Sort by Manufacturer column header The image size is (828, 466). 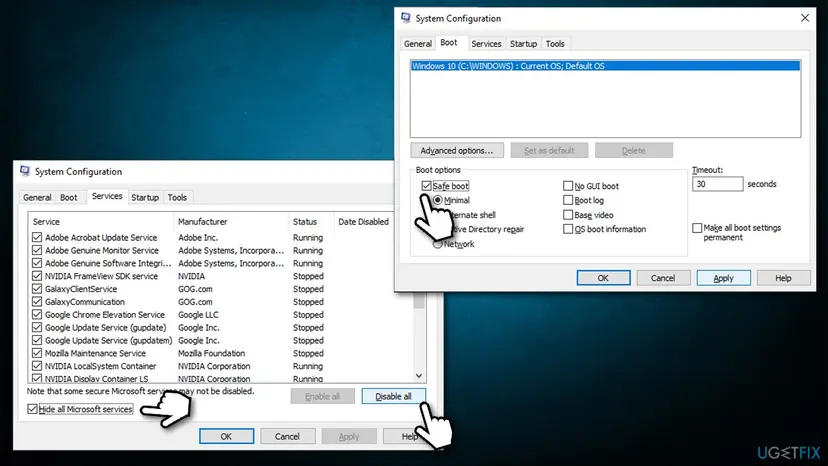coord(231,221)
